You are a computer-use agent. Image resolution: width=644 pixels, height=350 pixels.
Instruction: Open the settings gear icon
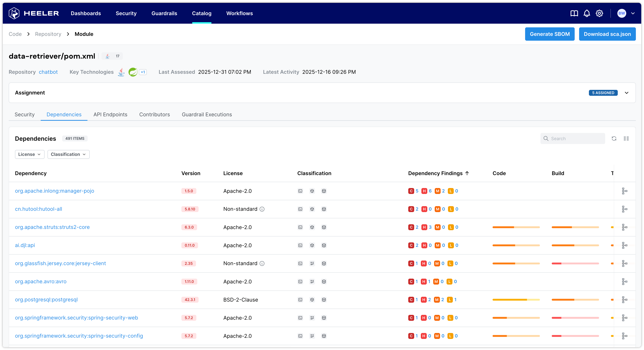point(599,13)
